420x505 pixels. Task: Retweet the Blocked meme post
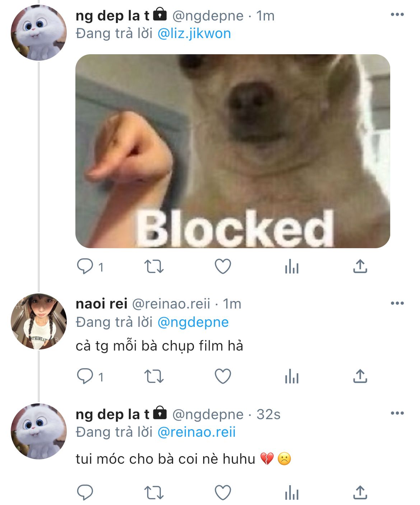[154, 267]
